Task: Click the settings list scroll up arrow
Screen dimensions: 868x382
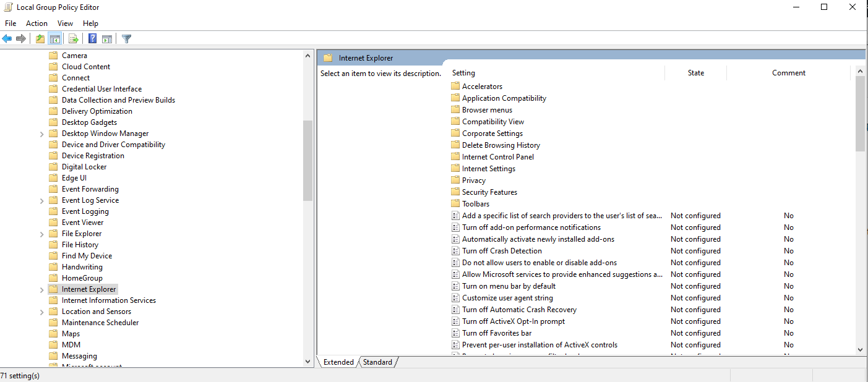Action: coord(860,72)
